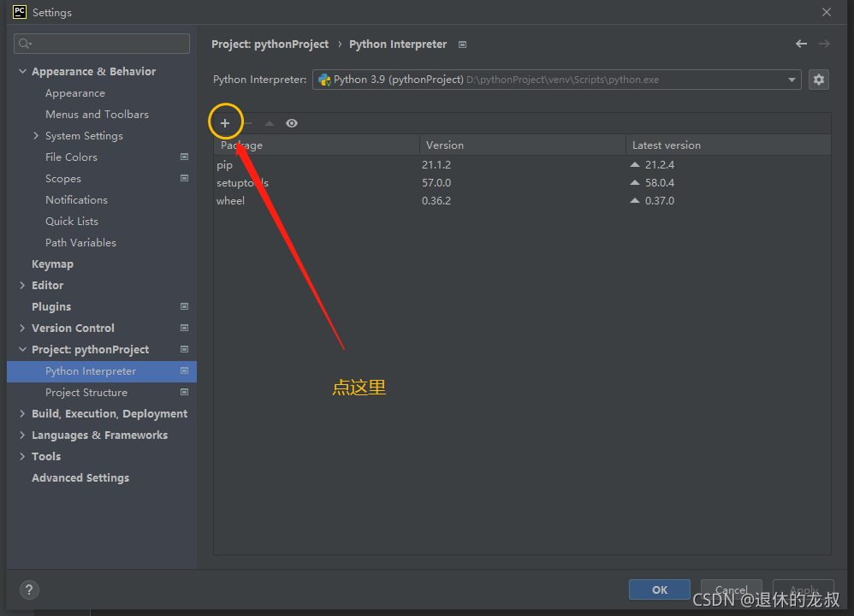The height and width of the screenshot is (616, 854).
Task: Click version 57.0.0 cell
Action: tap(436, 182)
